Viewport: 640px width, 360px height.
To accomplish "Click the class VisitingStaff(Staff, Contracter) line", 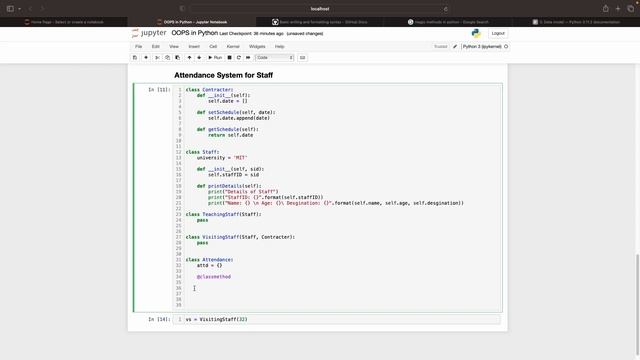I will [x=240, y=237].
